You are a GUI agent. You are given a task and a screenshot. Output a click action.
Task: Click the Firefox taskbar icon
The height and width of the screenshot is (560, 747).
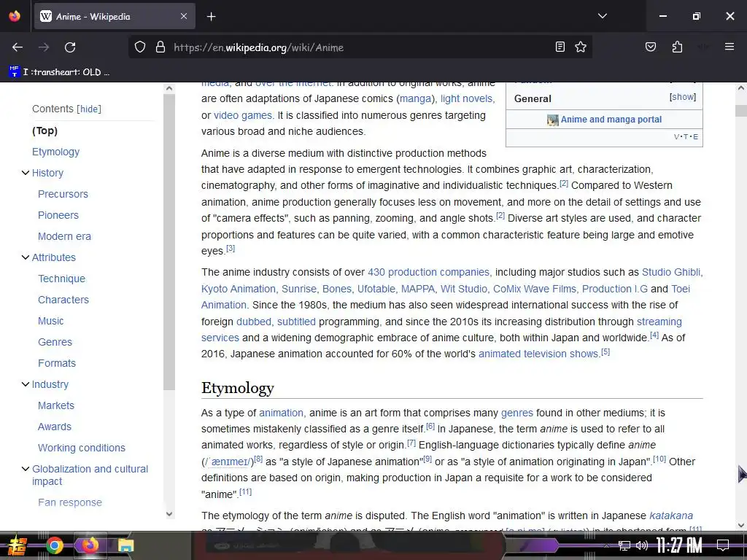(x=90, y=545)
